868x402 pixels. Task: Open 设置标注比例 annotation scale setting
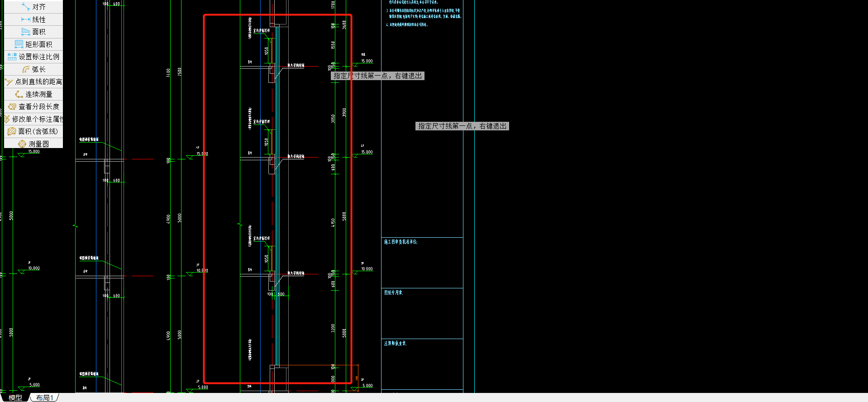tap(33, 57)
